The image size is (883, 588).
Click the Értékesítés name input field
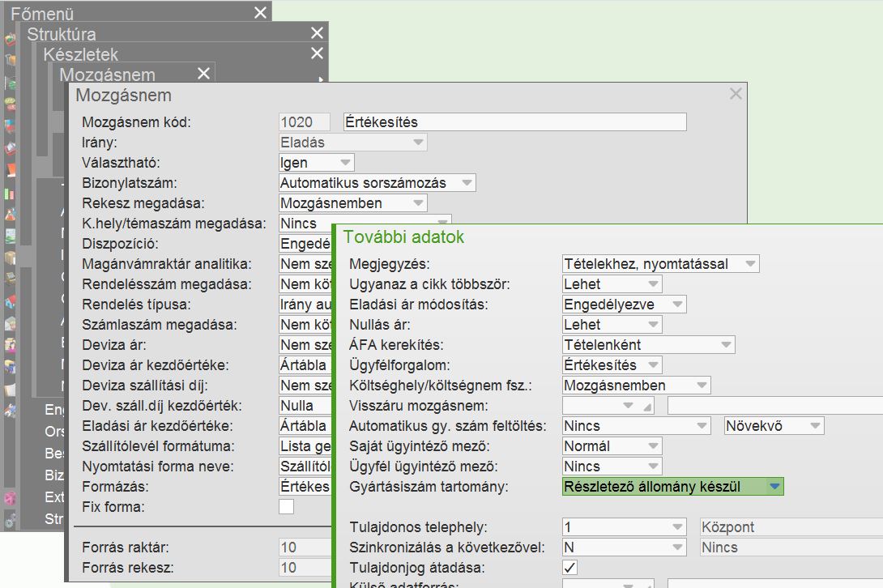[x=514, y=122]
